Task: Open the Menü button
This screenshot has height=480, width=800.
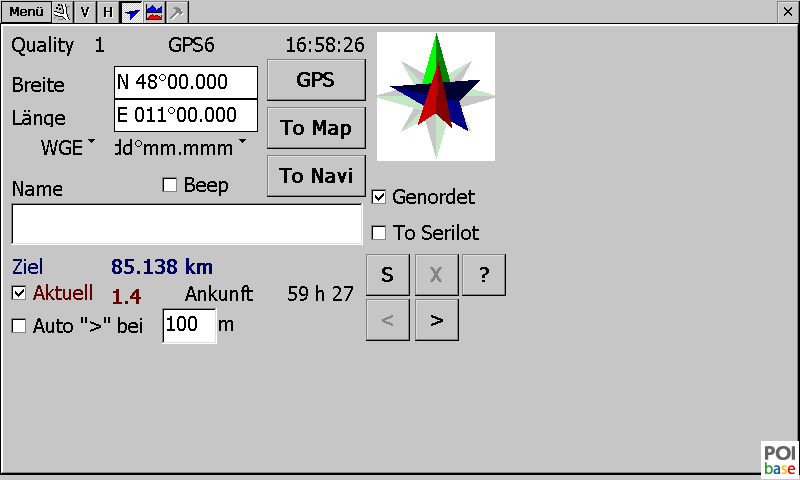Action: tap(27, 12)
